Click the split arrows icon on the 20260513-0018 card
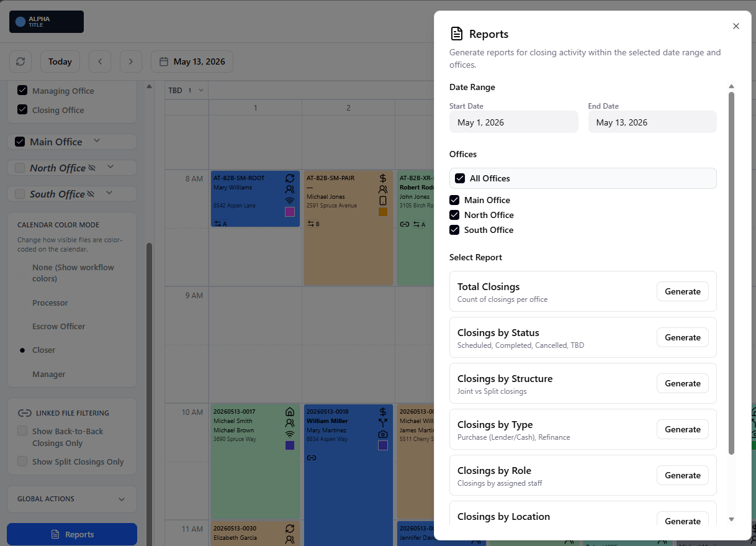The height and width of the screenshot is (546, 756). 383,423
